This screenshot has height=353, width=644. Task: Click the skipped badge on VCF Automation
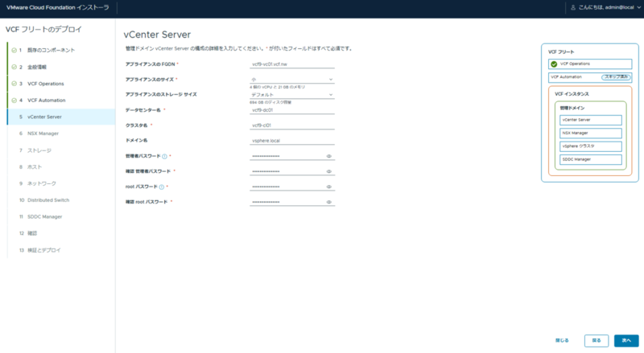(x=616, y=77)
